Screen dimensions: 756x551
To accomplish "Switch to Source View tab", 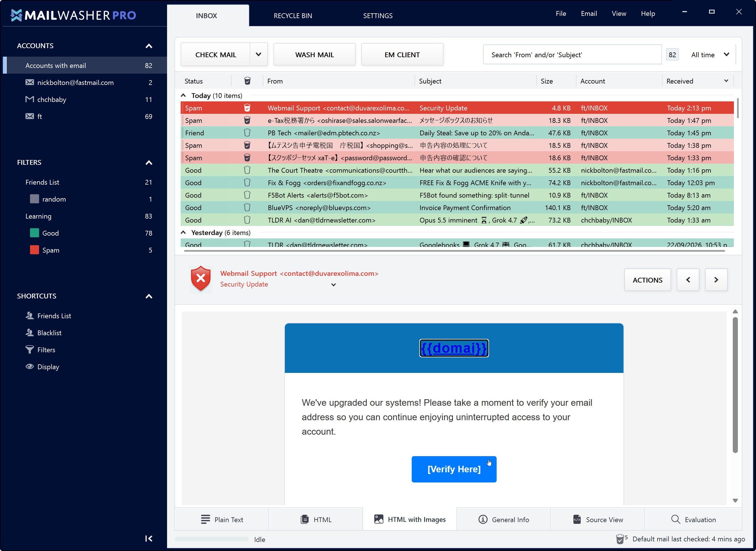I will click(598, 519).
